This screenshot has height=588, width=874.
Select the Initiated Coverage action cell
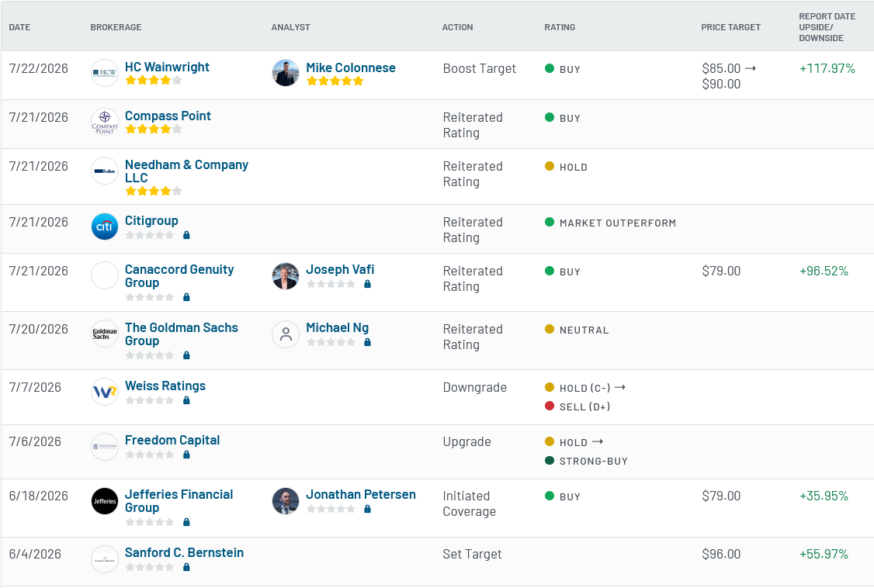470,504
